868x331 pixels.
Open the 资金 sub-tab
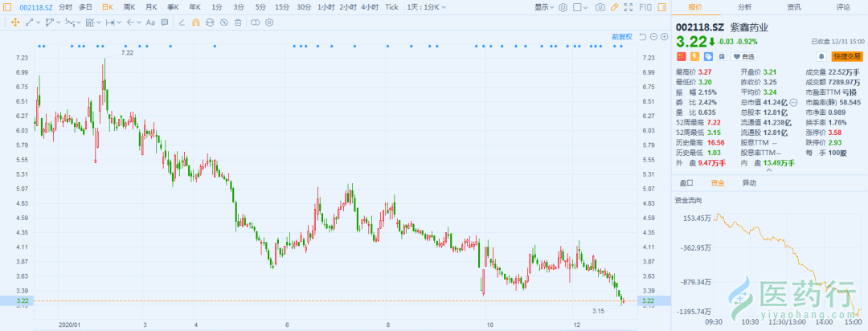tap(718, 182)
